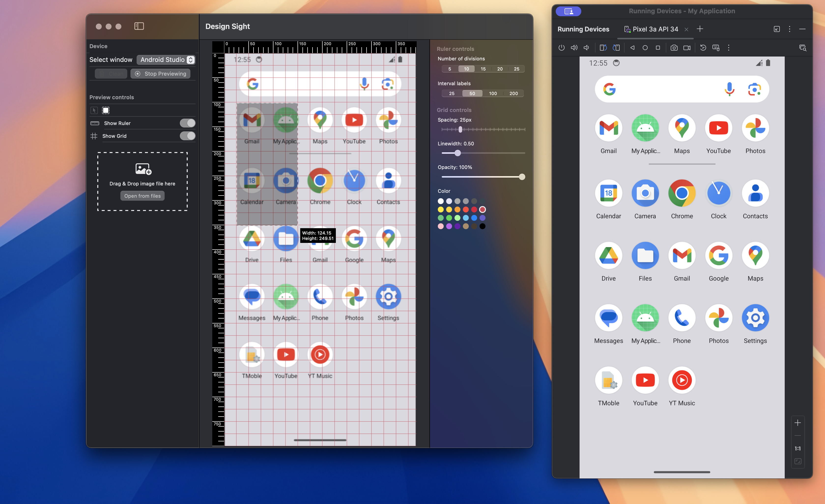Click the emulator Back navigation icon
Image resolution: width=825 pixels, height=504 pixels.
(632, 47)
